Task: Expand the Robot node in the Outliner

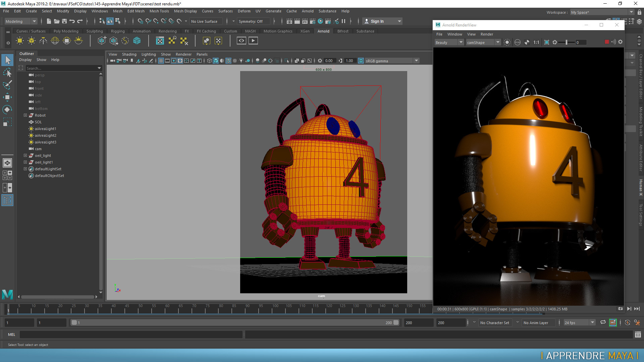Action: [x=25, y=115]
